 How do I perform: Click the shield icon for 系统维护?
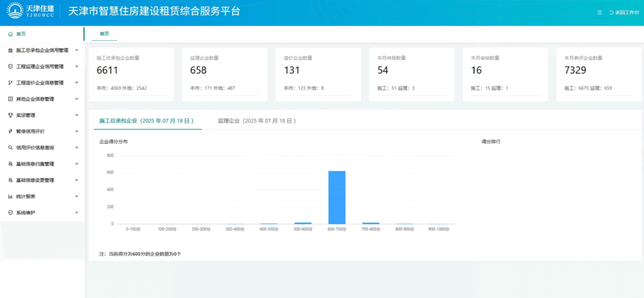10,213
